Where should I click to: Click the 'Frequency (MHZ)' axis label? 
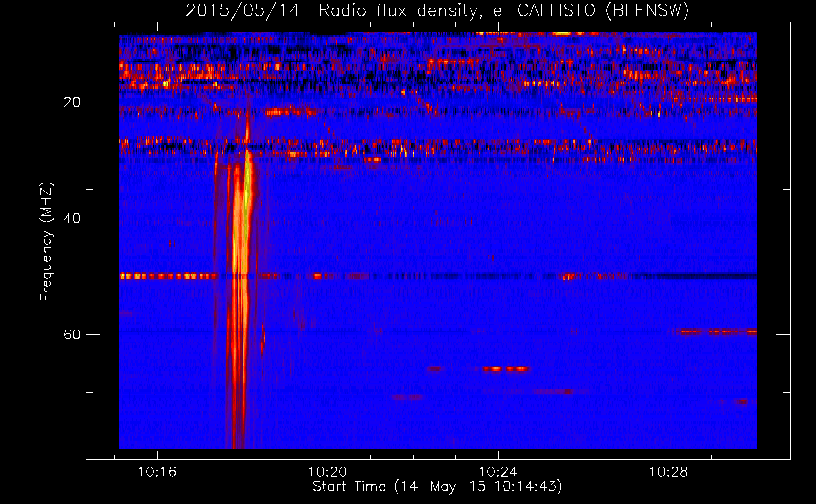pyautogui.click(x=46, y=242)
